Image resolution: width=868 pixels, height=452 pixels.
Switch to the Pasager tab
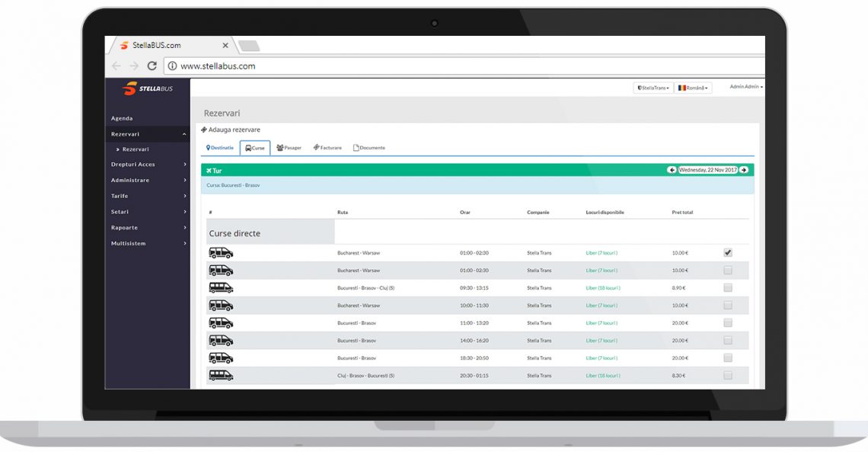coord(289,148)
